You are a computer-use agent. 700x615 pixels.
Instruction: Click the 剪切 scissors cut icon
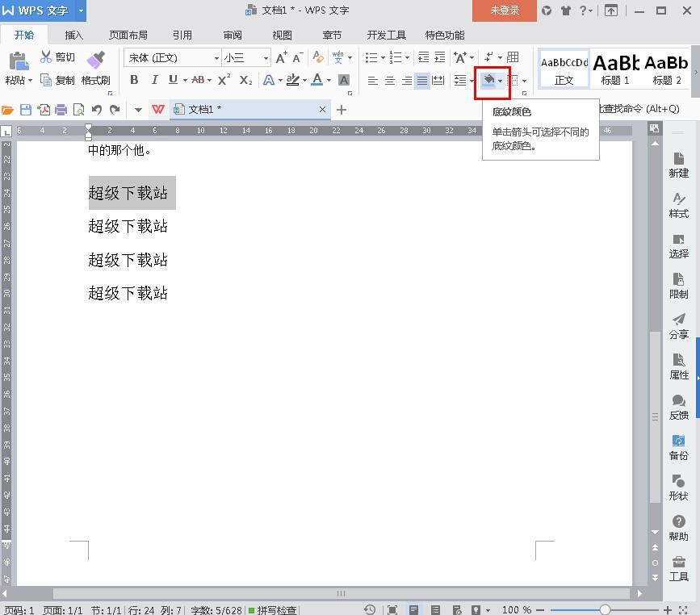(46, 57)
